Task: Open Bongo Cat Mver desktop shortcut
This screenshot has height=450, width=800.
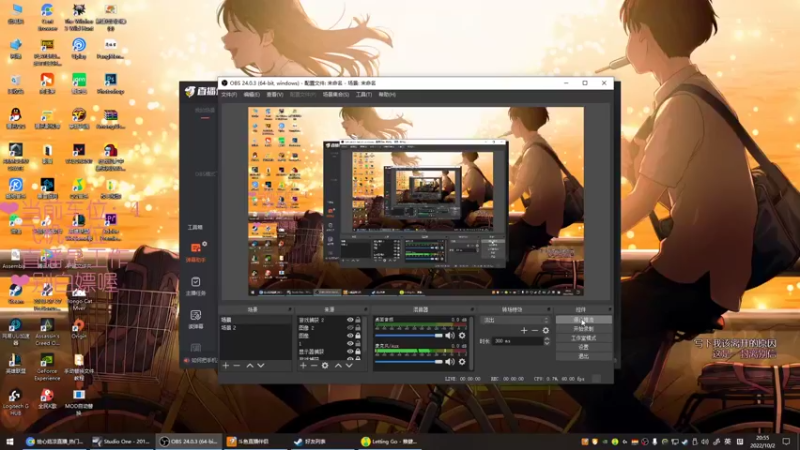Action: (79, 298)
